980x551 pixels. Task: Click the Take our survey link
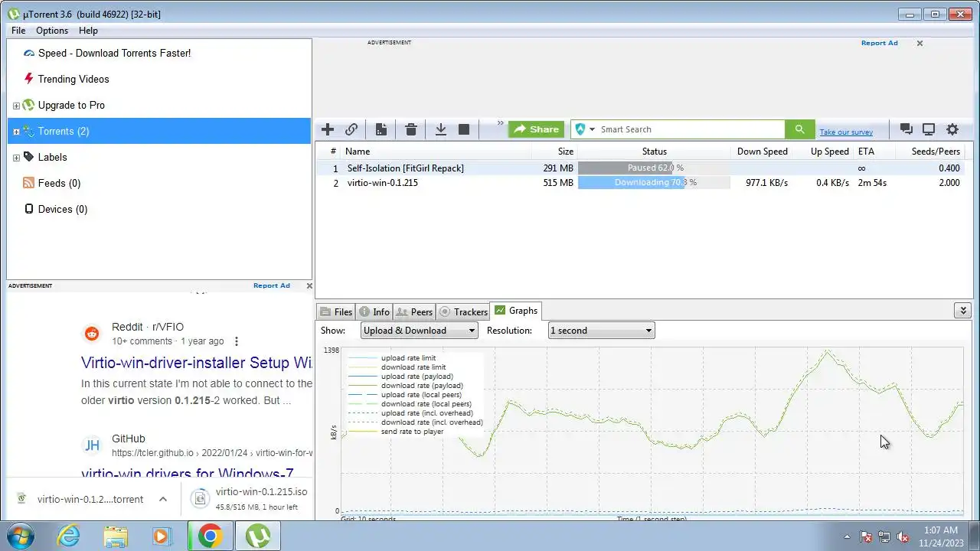pyautogui.click(x=846, y=132)
